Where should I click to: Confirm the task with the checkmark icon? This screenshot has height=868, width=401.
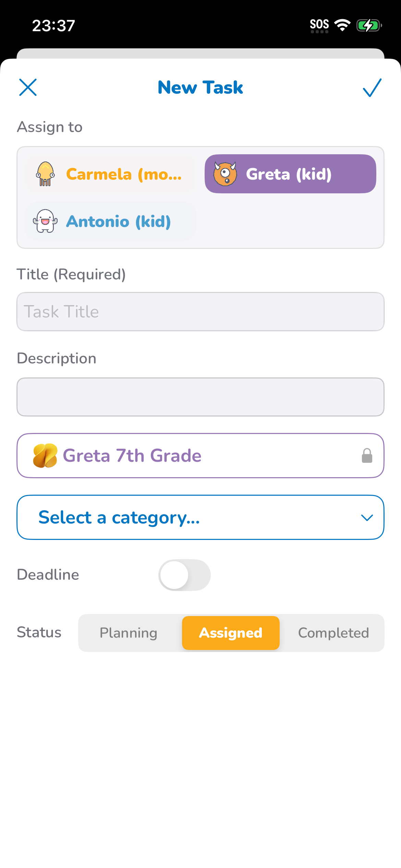[x=372, y=88]
